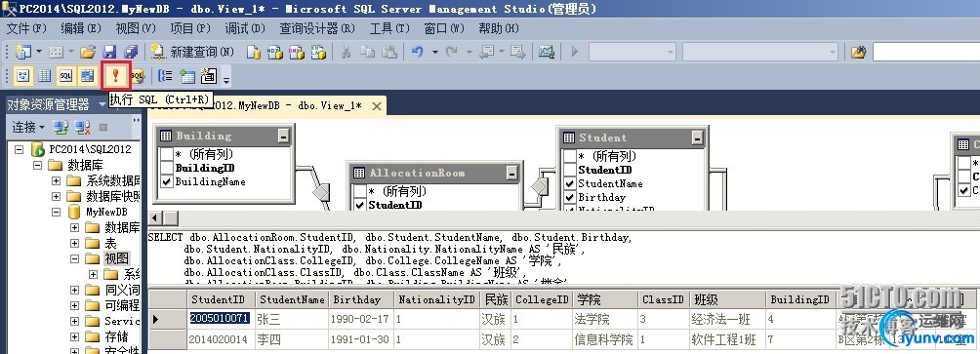Screen dimensions: 980x354
Task: Show the criteria grid pane icon
Action: pyautogui.click(x=44, y=76)
